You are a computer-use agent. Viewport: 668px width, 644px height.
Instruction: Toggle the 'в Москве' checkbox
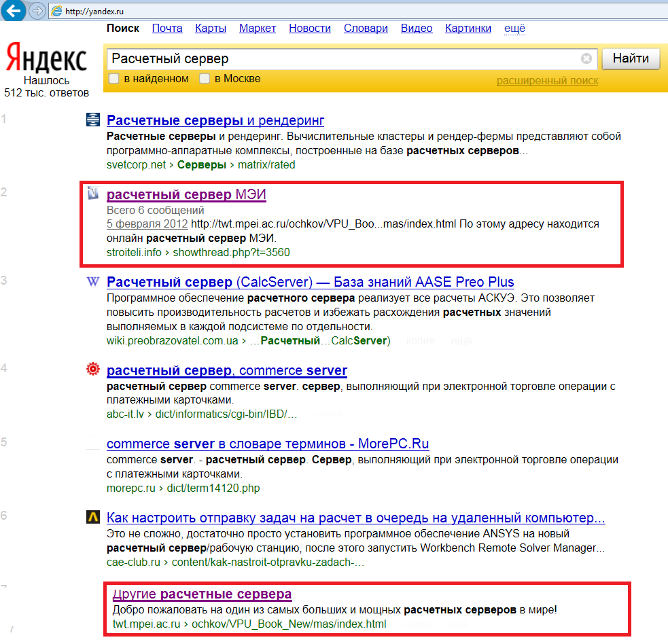click(205, 78)
